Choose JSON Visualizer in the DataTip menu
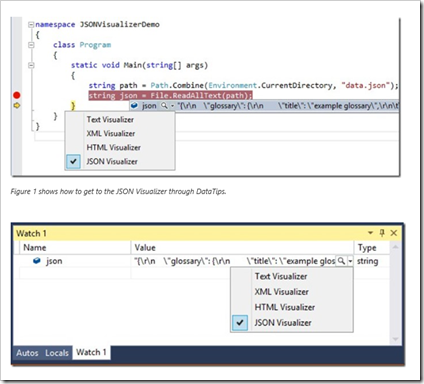 point(120,161)
